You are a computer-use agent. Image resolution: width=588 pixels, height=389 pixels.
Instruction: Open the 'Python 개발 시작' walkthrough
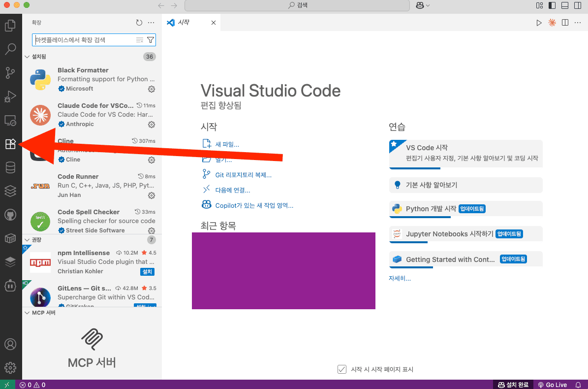coord(466,209)
